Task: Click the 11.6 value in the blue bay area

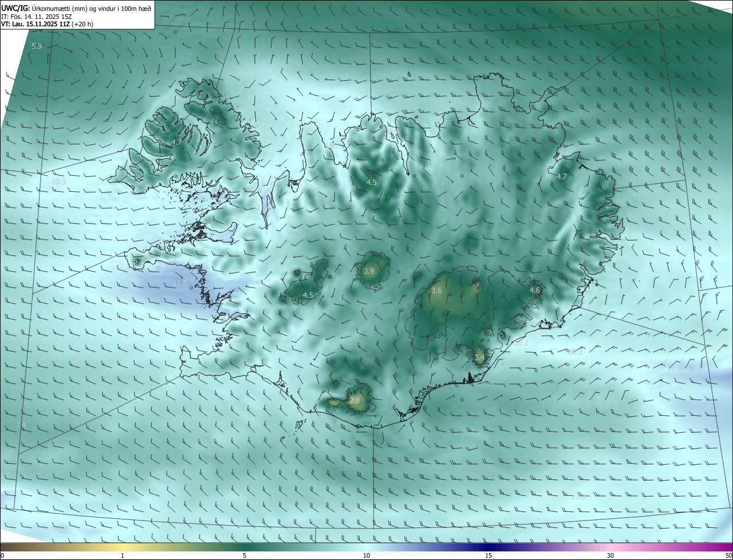Action: [180, 283]
